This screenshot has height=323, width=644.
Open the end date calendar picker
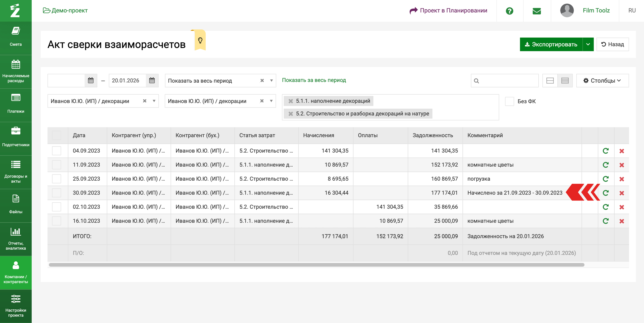[152, 81]
